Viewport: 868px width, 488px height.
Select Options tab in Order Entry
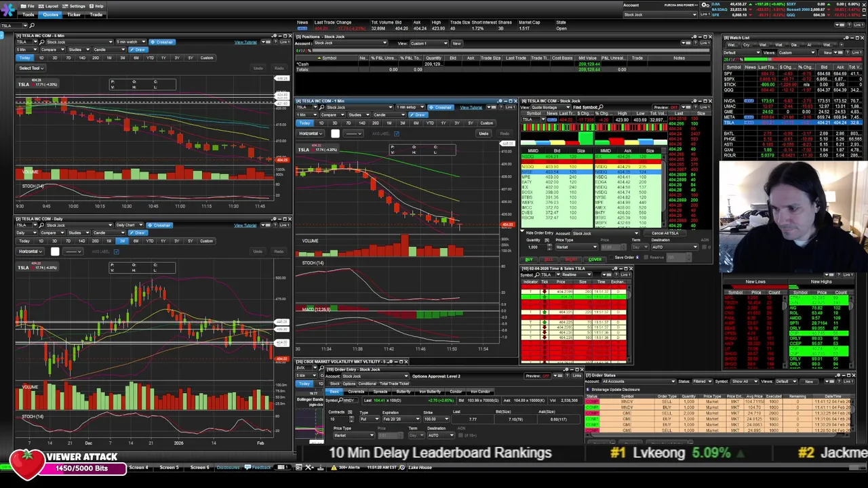coord(349,384)
